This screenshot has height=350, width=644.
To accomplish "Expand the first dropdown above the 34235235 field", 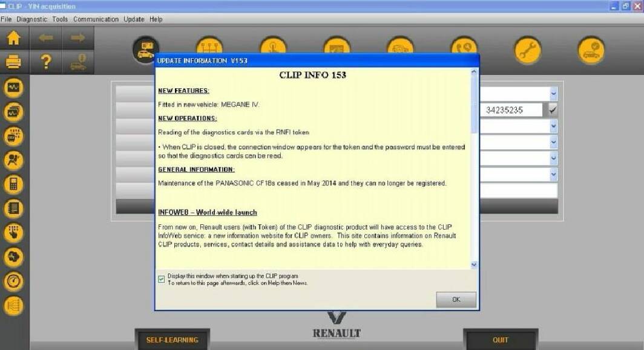I will point(554,94).
